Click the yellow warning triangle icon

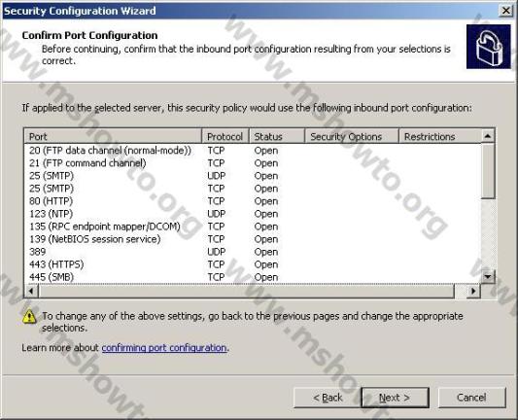coord(29,316)
